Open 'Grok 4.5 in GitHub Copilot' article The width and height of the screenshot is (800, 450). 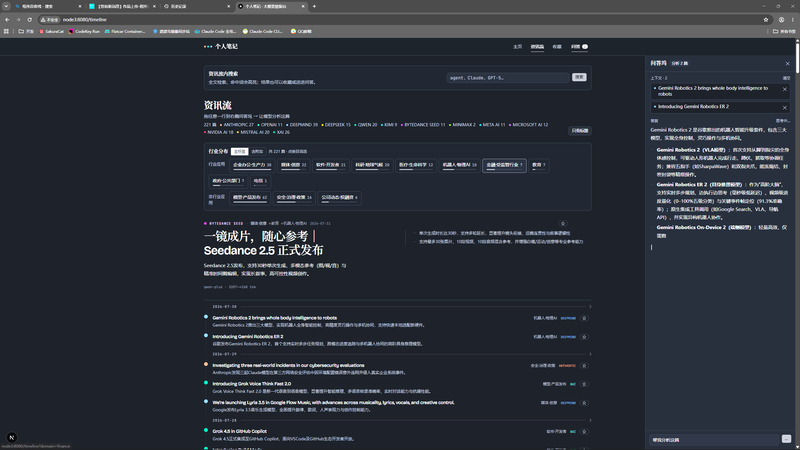tap(239, 431)
